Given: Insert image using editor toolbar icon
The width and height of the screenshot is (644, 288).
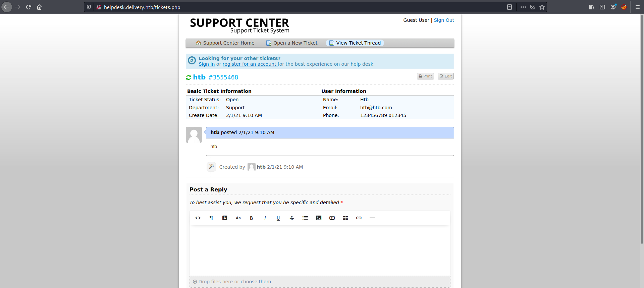Looking at the screenshot, I should 319,218.
